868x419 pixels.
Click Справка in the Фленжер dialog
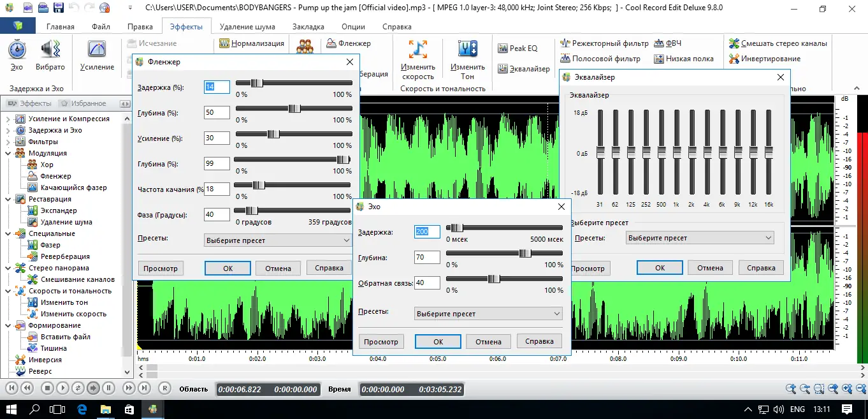click(x=329, y=268)
